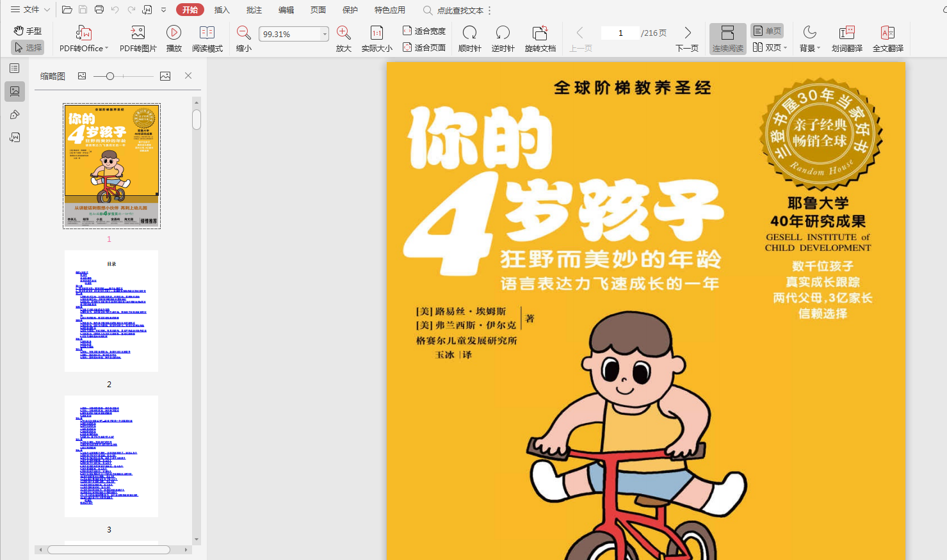Open the 99.31% zoom level dropdown arrow
This screenshot has width=947, height=560.
pos(325,34)
